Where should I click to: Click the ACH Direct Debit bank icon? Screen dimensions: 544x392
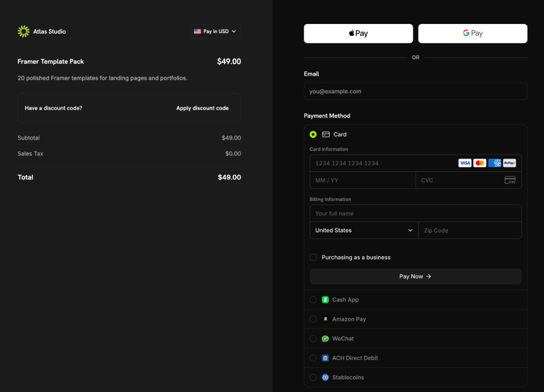click(325, 358)
